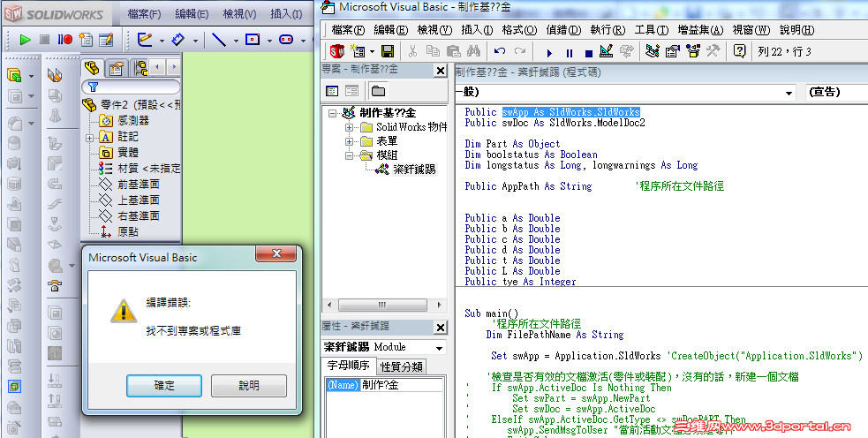The width and height of the screenshot is (868, 438).
Task: Close the Project explorer panel with its X
Action: click(x=440, y=71)
